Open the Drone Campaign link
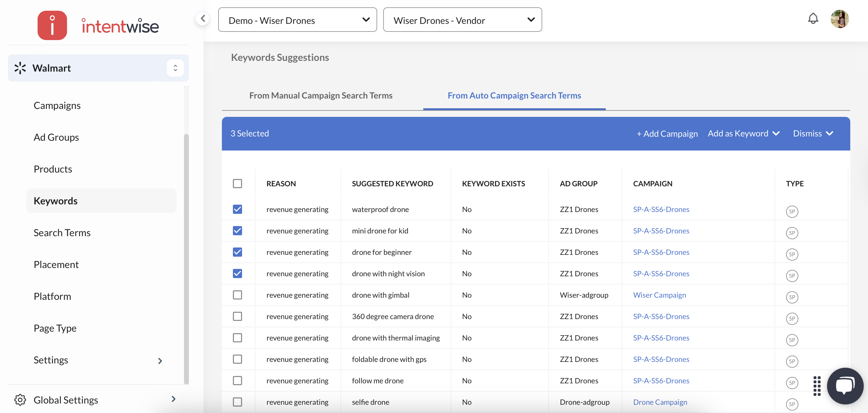The width and height of the screenshot is (868, 413). click(660, 402)
